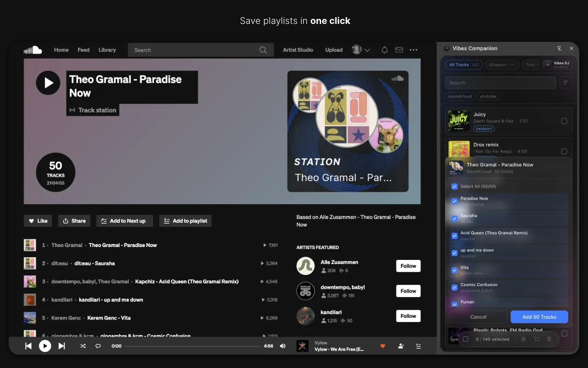Open the messages envelope icon

399,50
